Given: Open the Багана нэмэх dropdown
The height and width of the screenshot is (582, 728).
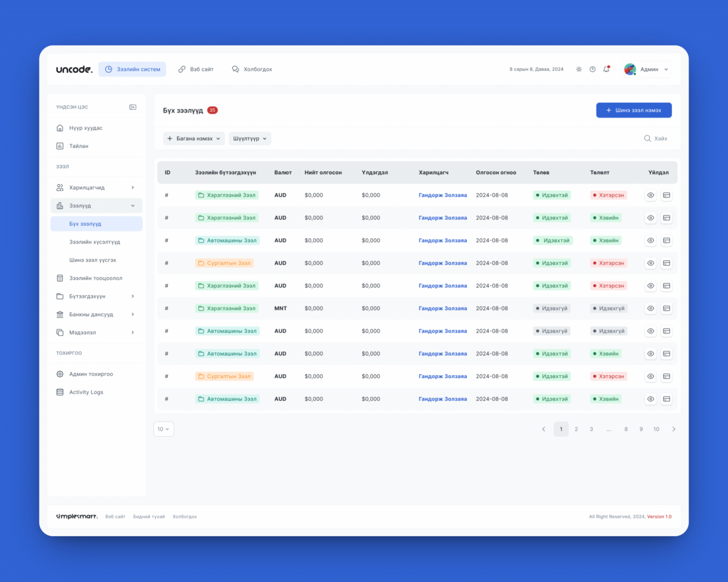Looking at the screenshot, I should [194, 138].
